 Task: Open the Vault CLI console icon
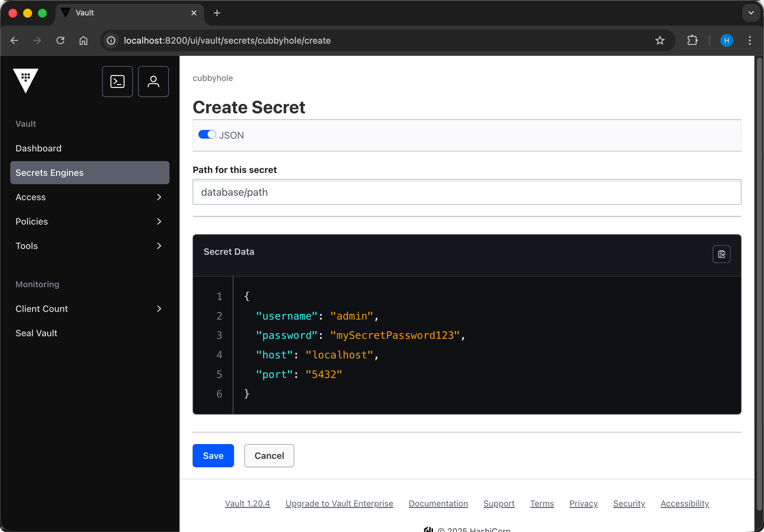point(117,82)
